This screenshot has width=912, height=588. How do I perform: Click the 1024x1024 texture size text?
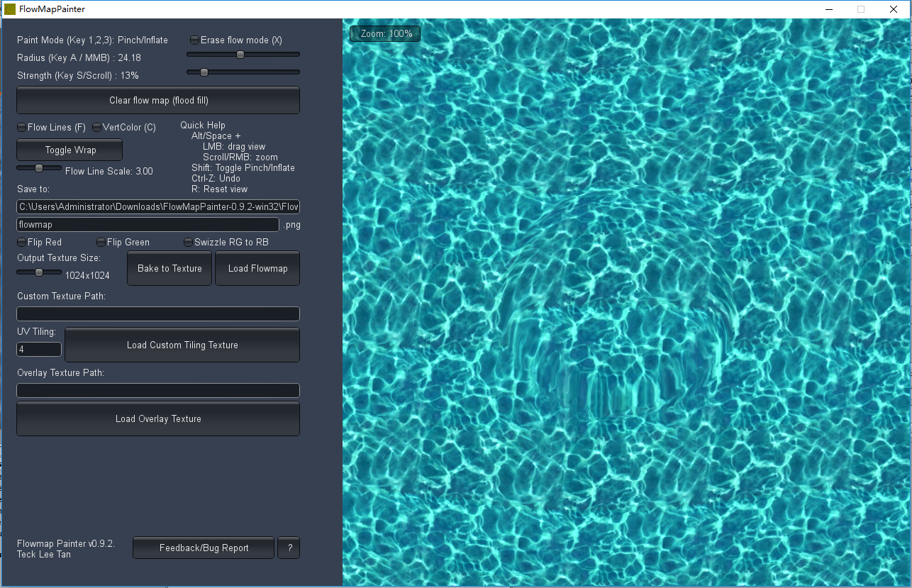[x=87, y=276]
